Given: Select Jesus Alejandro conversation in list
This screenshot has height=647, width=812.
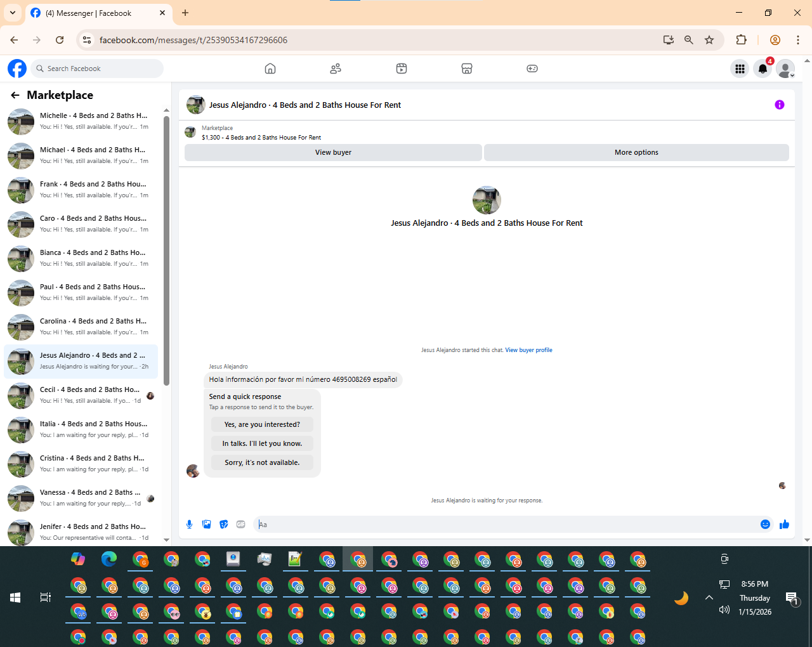Looking at the screenshot, I should pyautogui.click(x=81, y=362).
